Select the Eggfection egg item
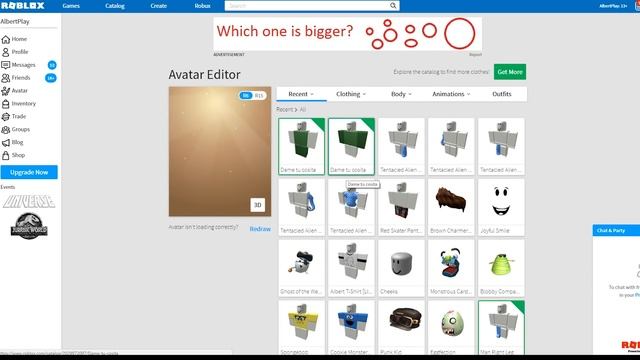The width and height of the screenshot is (640, 360). (x=451, y=327)
